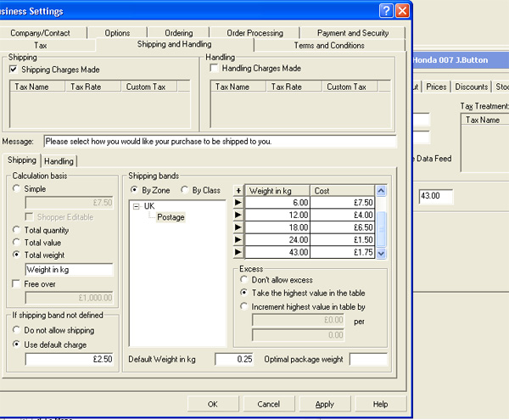Screen dimensions: 509x420
Task: Click the Cancel button
Action: [x=268, y=404]
